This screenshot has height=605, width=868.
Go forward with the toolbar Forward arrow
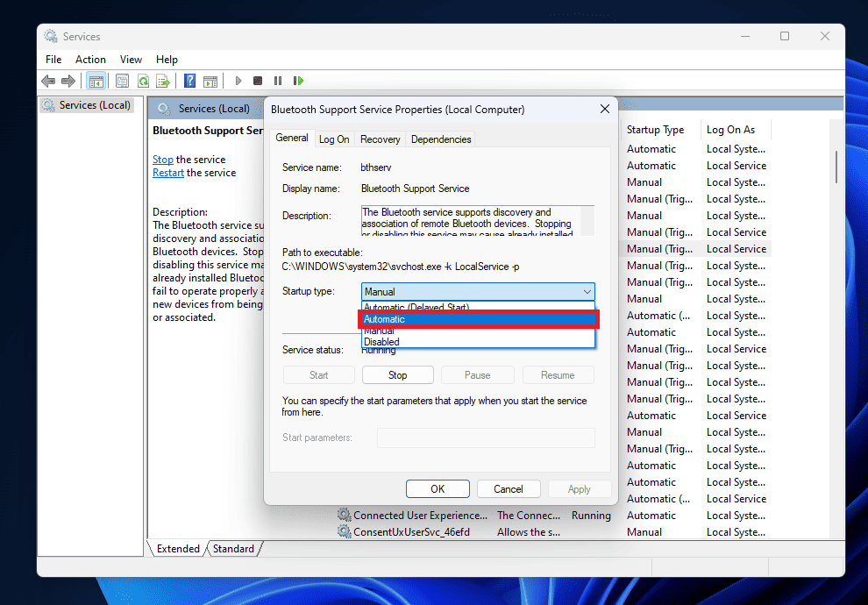point(68,82)
